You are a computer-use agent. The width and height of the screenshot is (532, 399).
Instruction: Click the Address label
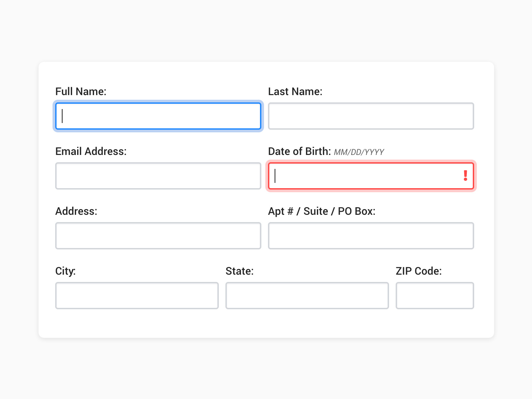click(x=76, y=211)
